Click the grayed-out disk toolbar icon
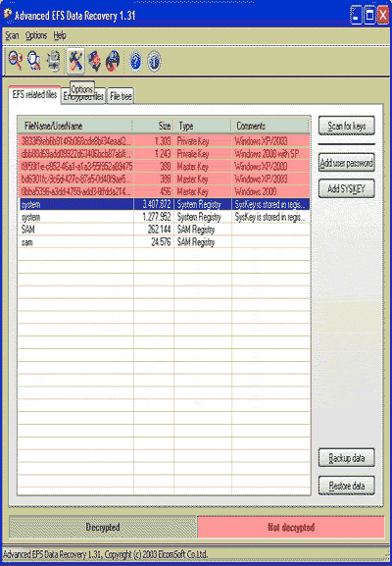Image resolution: width=392 pixels, height=566 pixels. (x=54, y=61)
